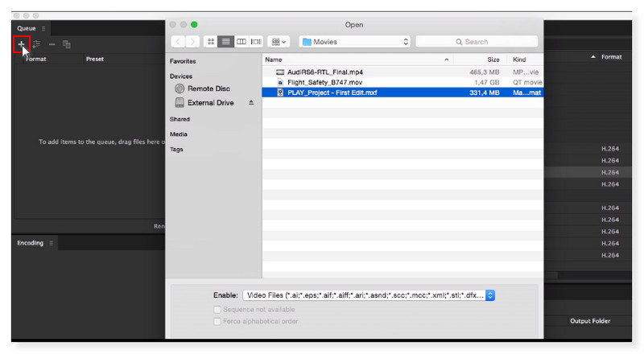Click the Preset column header in Queue

(95, 60)
